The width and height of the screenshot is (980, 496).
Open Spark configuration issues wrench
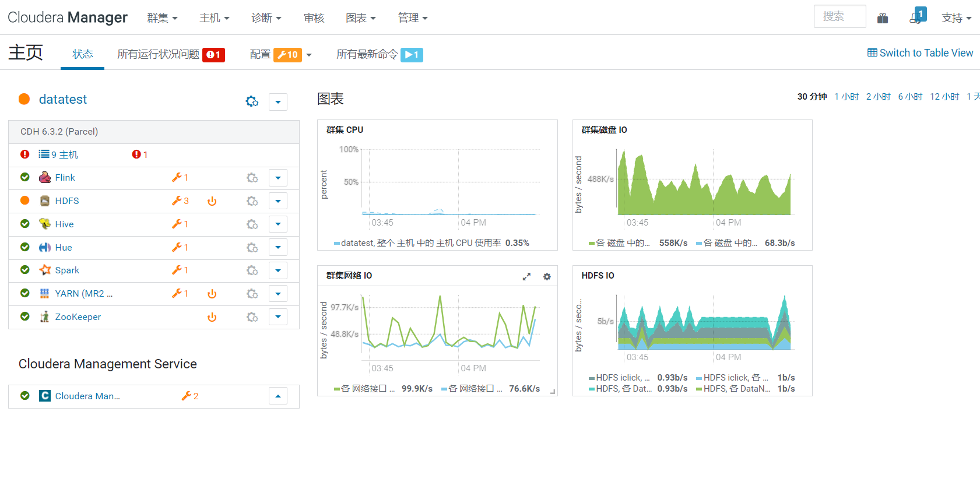(180, 270)
